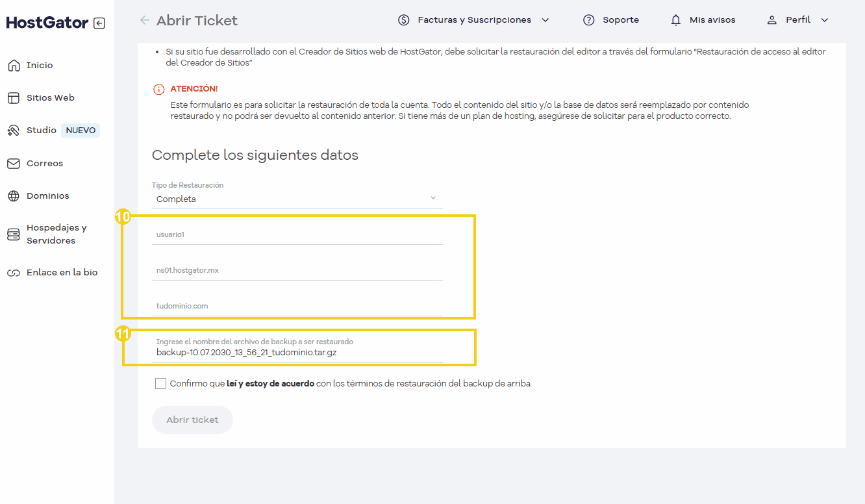Click the Soporte link in header

pos(621,20)
